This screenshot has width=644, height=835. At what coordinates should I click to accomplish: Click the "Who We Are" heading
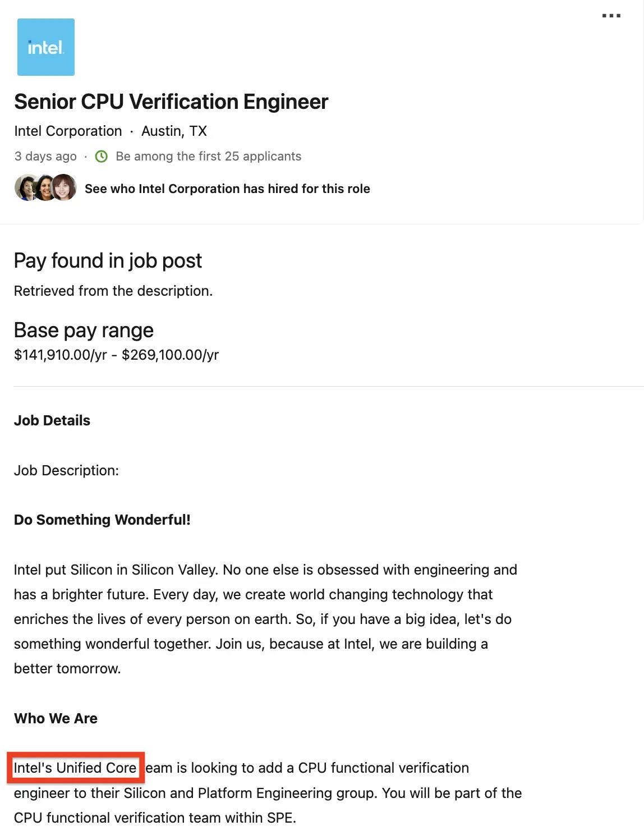coord(56,719)
